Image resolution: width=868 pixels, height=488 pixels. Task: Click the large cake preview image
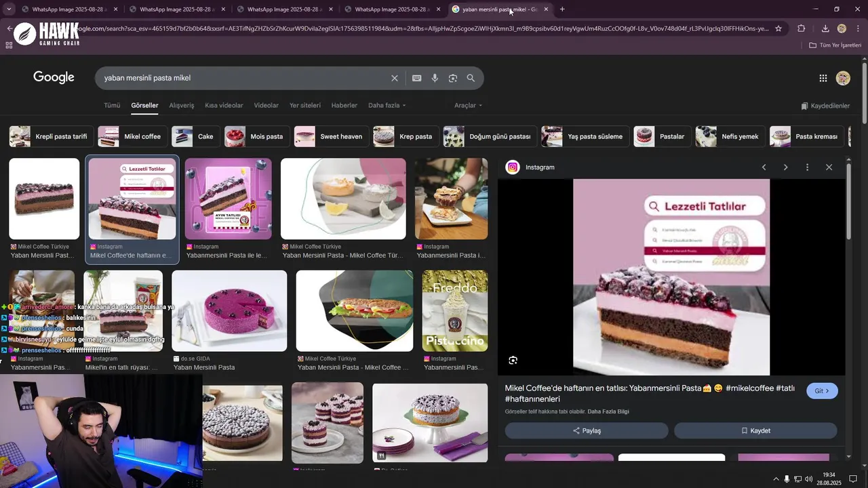671,277
